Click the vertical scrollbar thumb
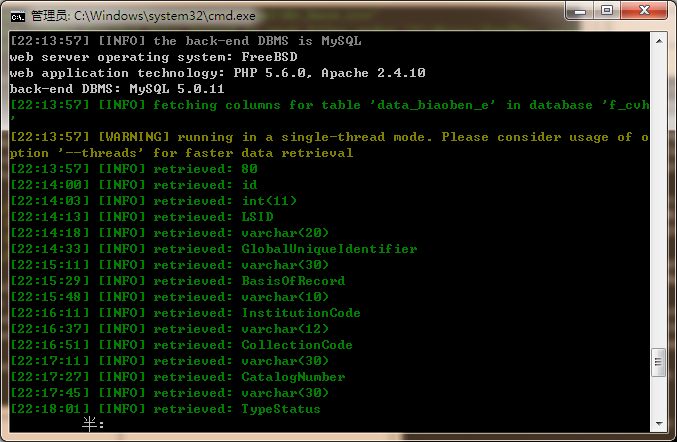 point(658,362)
